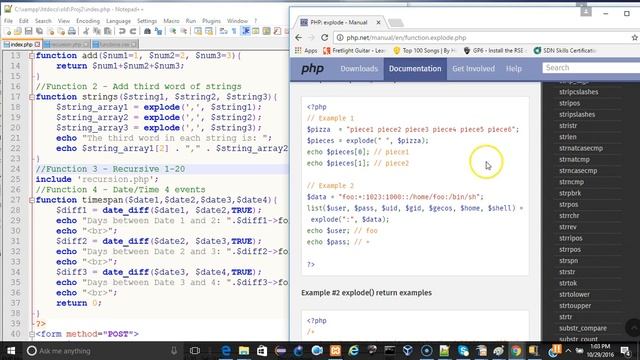Image resolution: width=640 pixels, height=360 pixels.
Task: Click the site info icon beside URL
Action: [340, 38]
